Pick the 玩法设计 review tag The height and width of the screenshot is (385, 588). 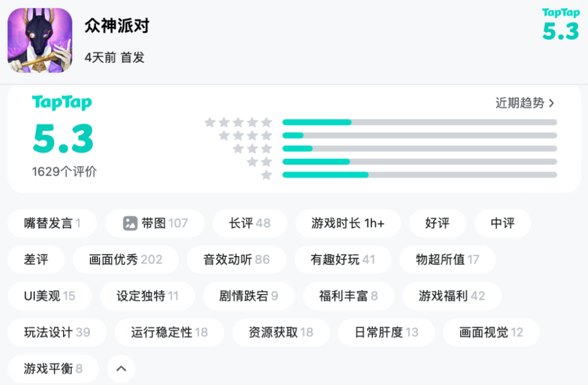(x=57, y=332)
